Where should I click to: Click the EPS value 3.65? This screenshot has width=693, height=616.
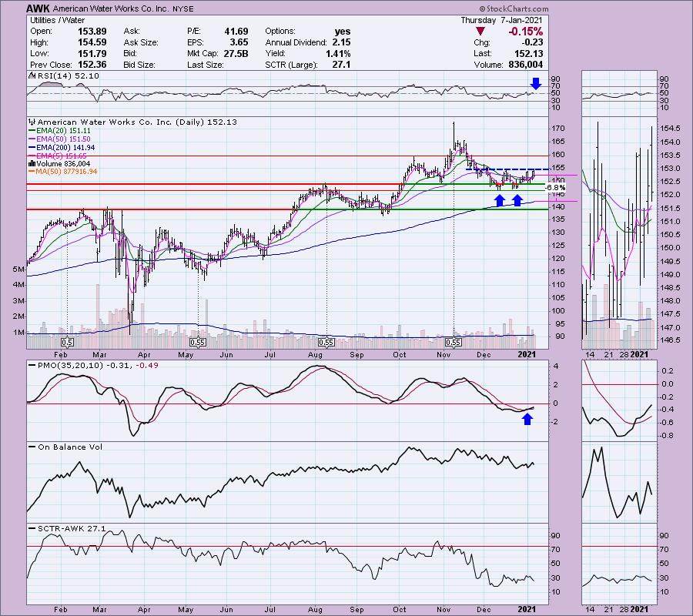point(239,42)
